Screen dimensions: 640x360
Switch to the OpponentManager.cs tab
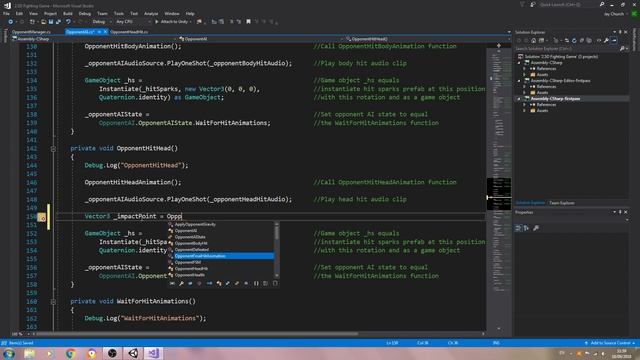coord(31,32)
